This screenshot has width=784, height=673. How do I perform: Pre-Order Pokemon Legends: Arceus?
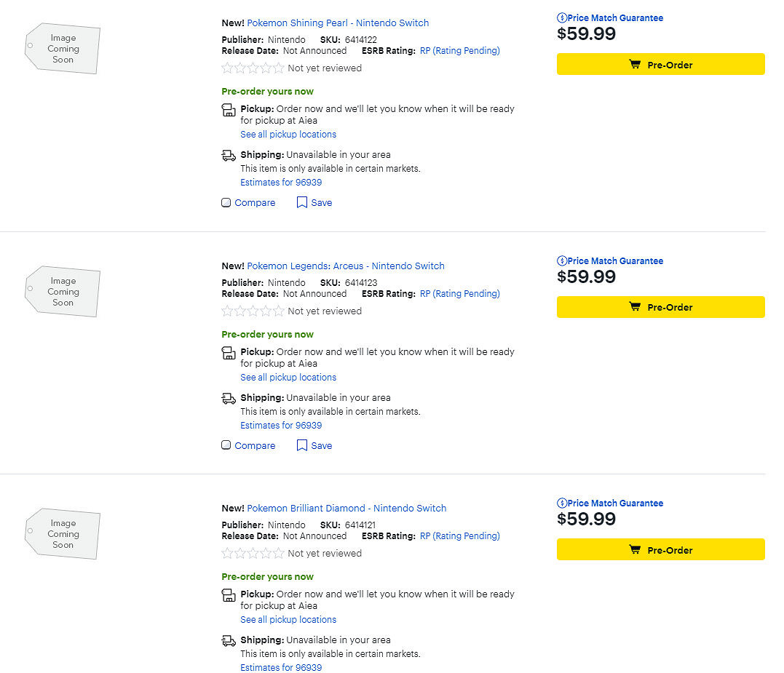[660, 307]
